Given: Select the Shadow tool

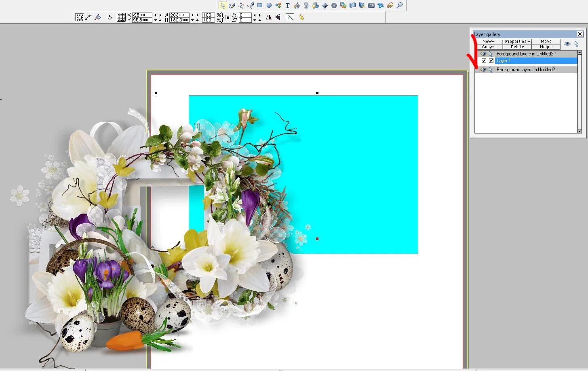Looking at the screenshot, I should 316,6.
